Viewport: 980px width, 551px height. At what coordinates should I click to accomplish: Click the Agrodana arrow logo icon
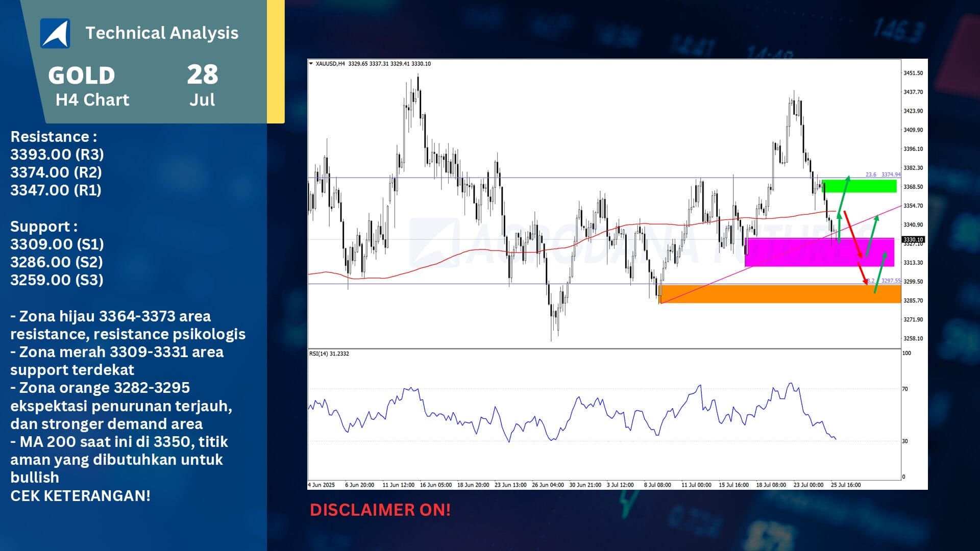point(55,34)
